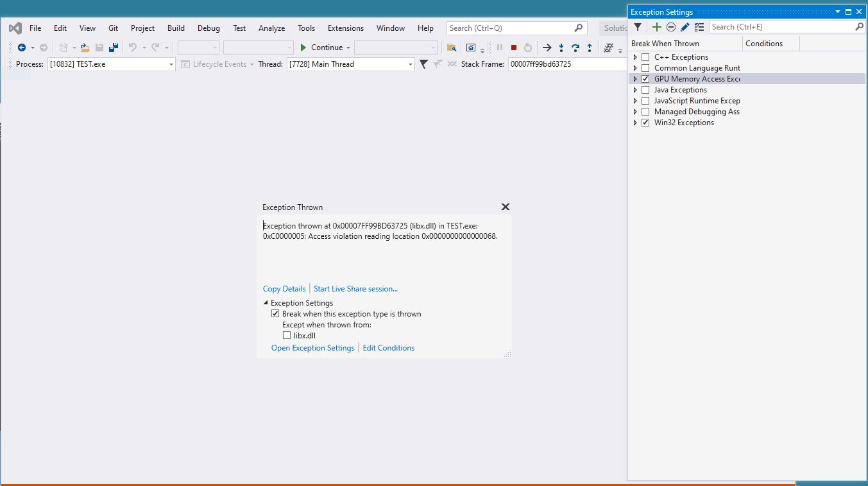Stop debugging with the red square
This screenshot has height=486, width=868.
[x=514, y=48]
